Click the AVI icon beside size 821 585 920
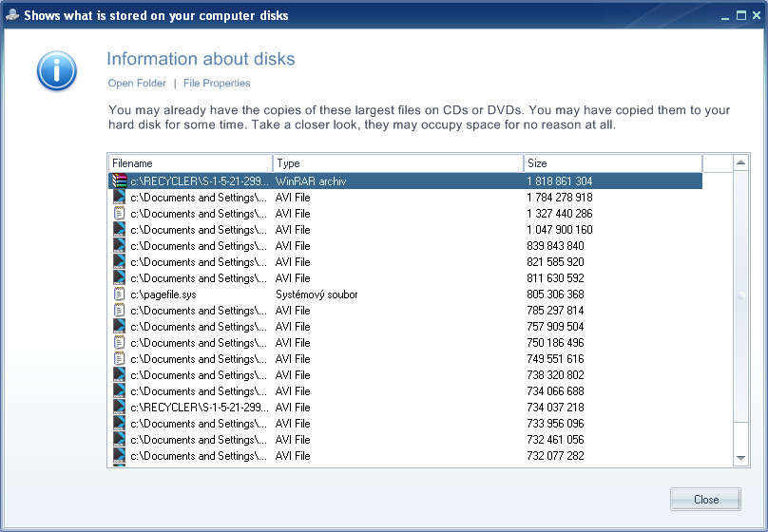This screenshot has width=768, height=532. tap(119, 261)
